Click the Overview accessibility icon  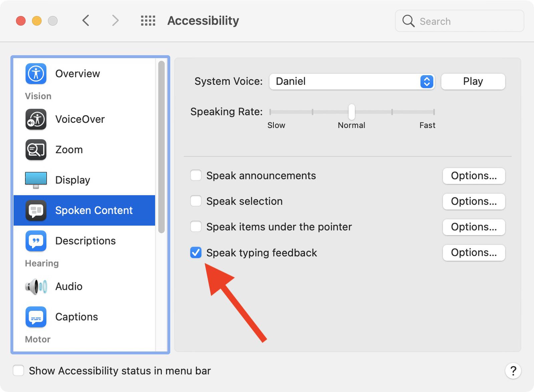(36, 73)
